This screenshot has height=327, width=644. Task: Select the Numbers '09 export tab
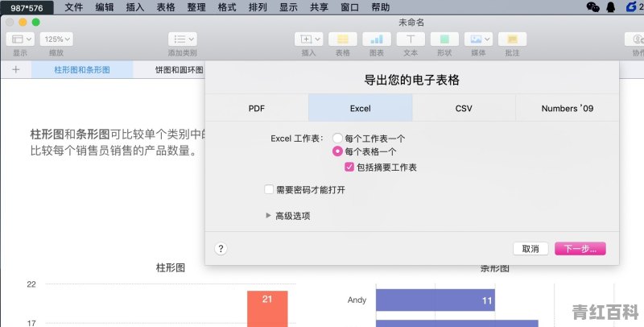pos(568,108)
